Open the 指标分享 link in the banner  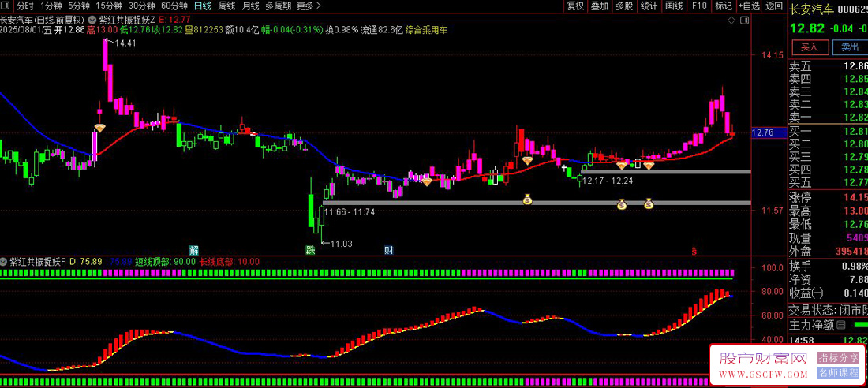point(838,357)
